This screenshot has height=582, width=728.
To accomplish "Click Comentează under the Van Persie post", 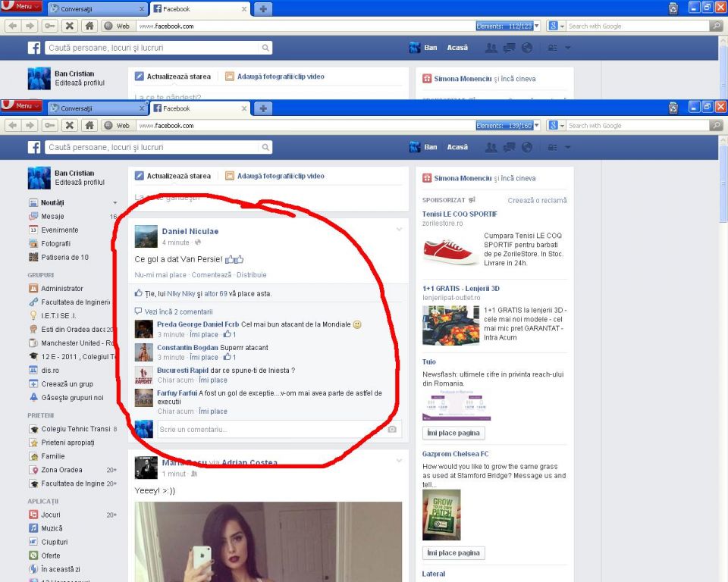I will [x=212, y=275].
